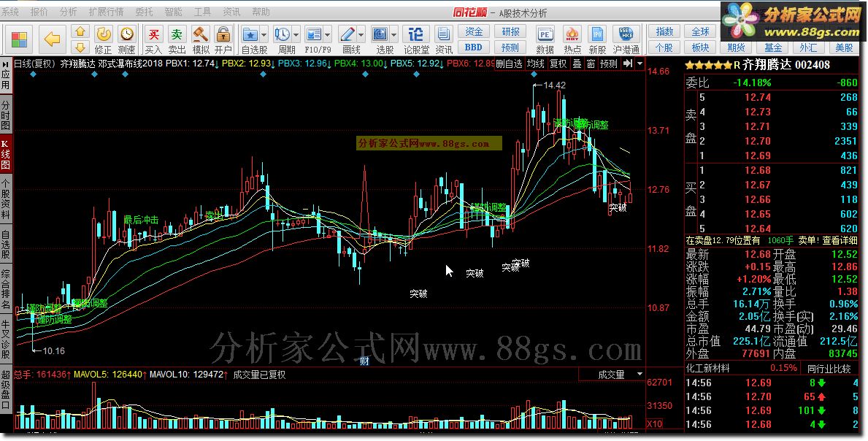The image size is (868, 441).
Task: Open the 自选股 star folder icon
Action: click(x=250, y=35)
